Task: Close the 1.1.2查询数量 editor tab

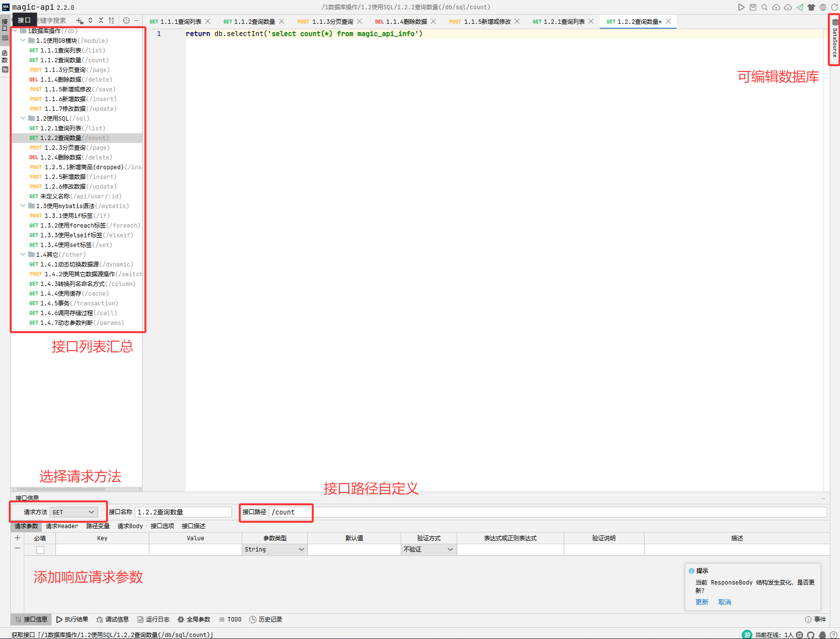Action: (x=282, y=21)
